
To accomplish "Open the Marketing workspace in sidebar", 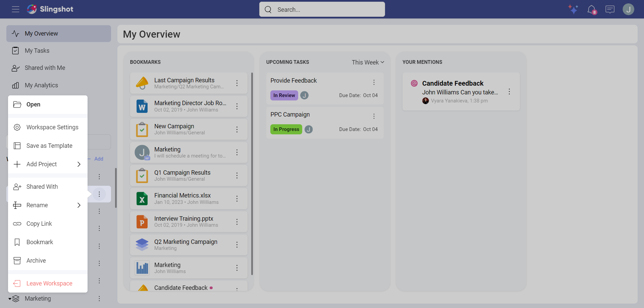I will point(38,299).
